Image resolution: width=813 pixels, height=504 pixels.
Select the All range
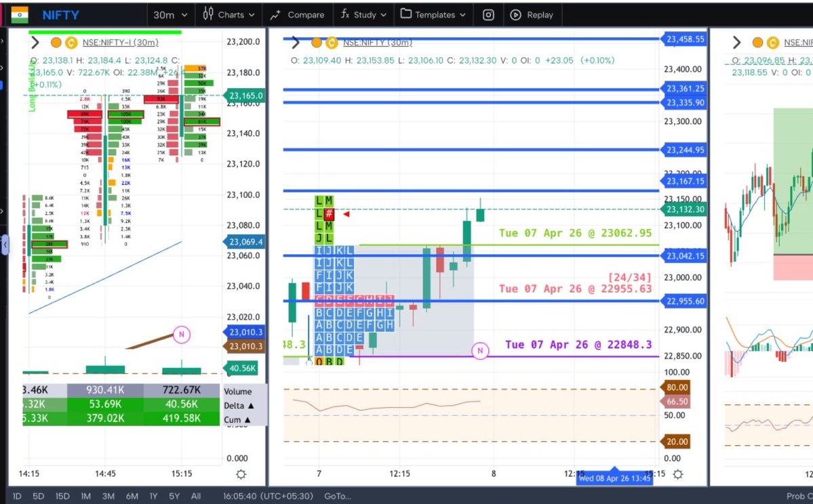click(x=195, y=497)
